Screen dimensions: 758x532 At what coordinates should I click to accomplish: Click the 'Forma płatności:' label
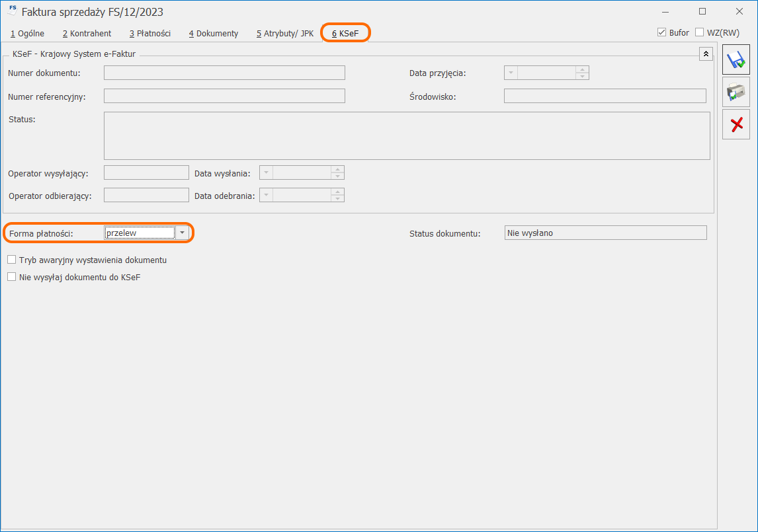tap(41, 234)
